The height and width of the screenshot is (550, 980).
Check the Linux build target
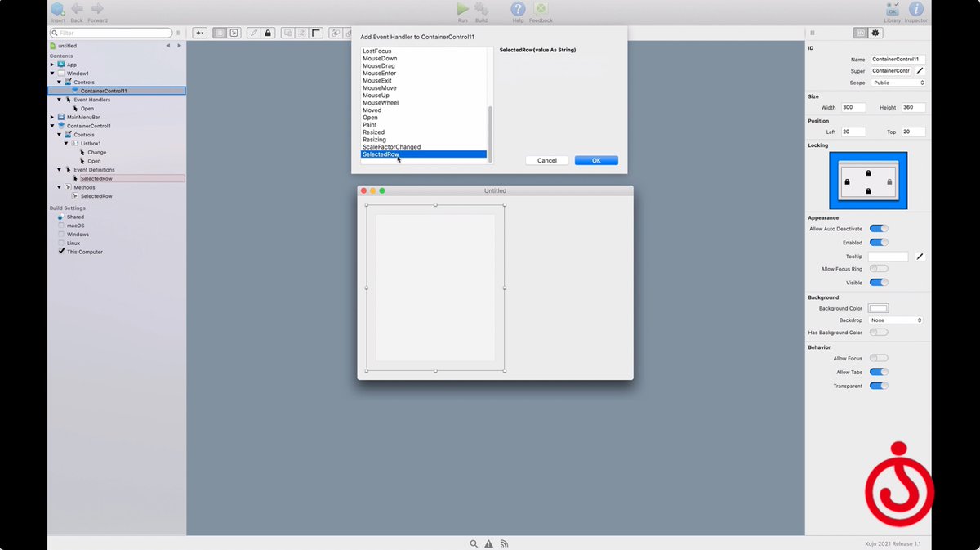pyautogui.click(x=61, y=244)
